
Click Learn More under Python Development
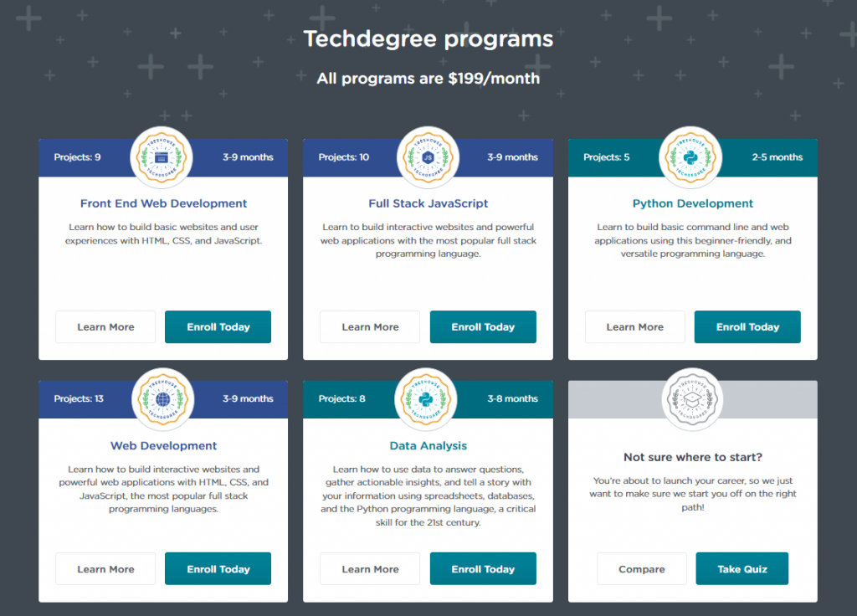(x=634, y=327)
